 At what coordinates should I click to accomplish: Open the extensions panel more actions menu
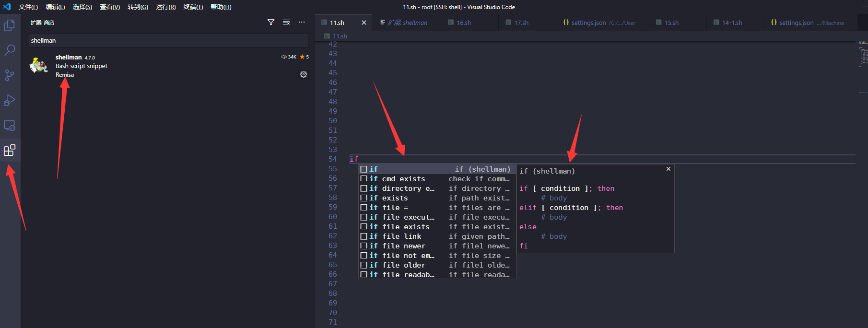point(302,22)
